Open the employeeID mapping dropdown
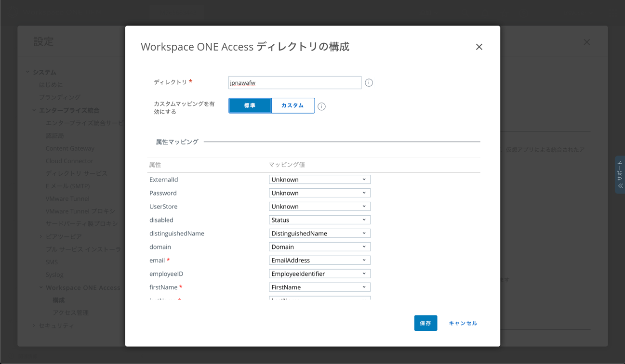This screenshot has height=364, width=625. pyautogui.click(x=319, y=274)
